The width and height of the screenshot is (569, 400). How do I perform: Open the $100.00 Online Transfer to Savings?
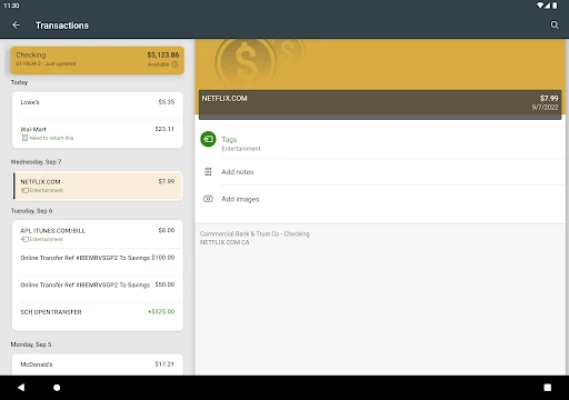[97, 262]
